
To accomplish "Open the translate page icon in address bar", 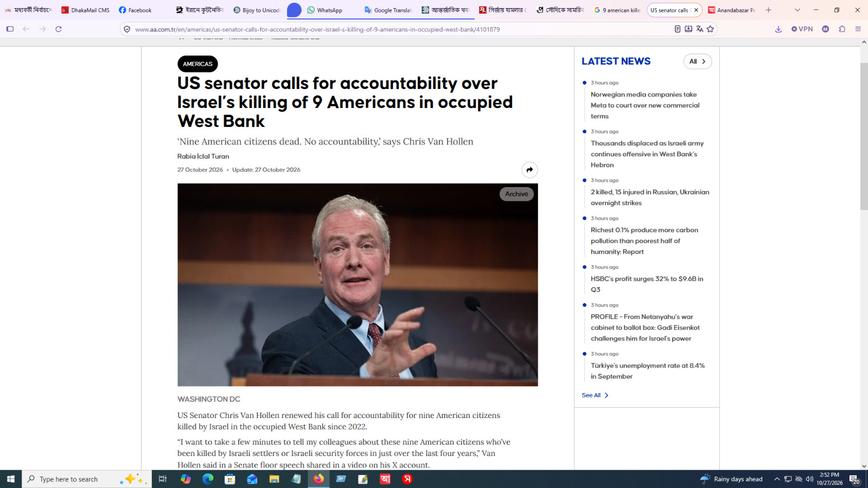I will click(700, 29).
